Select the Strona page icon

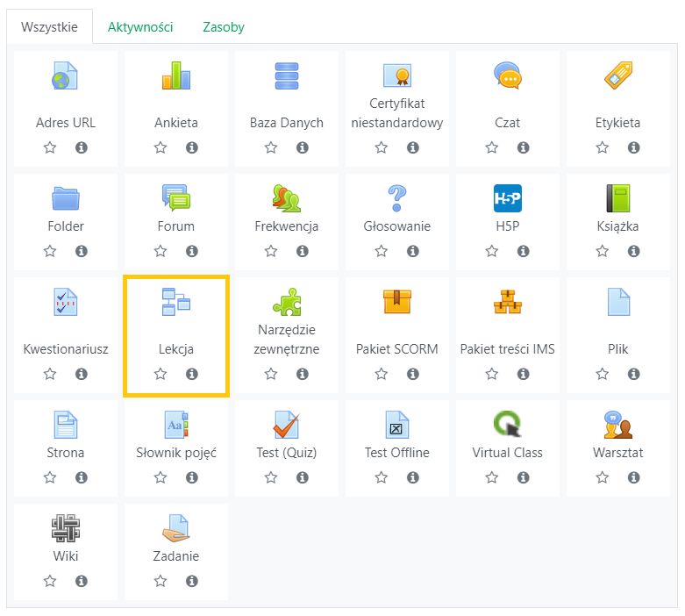[66, 425]
